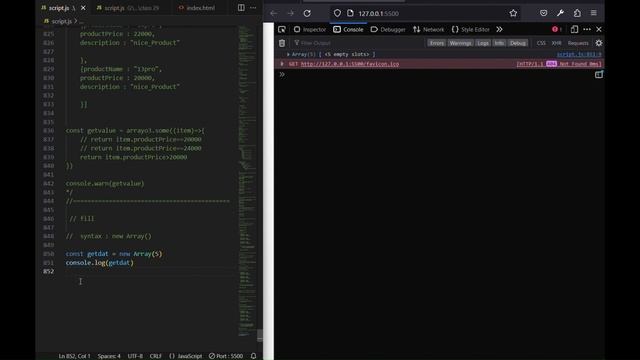Screen dimensions: 640x360
Task: Click the vertical editor scrollbar thumb
Action: pyautogui.click(x=260, y=335)
